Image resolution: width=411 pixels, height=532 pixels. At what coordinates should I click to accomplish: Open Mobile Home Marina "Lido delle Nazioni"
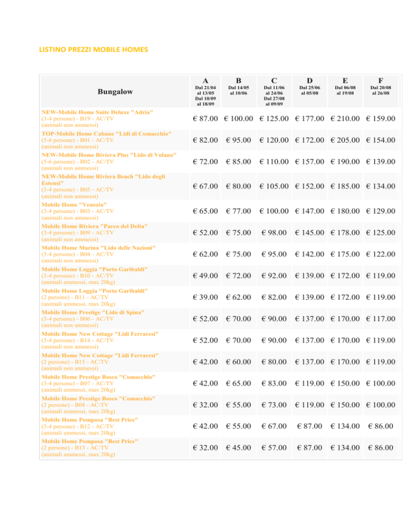click(x=98, y=248)
